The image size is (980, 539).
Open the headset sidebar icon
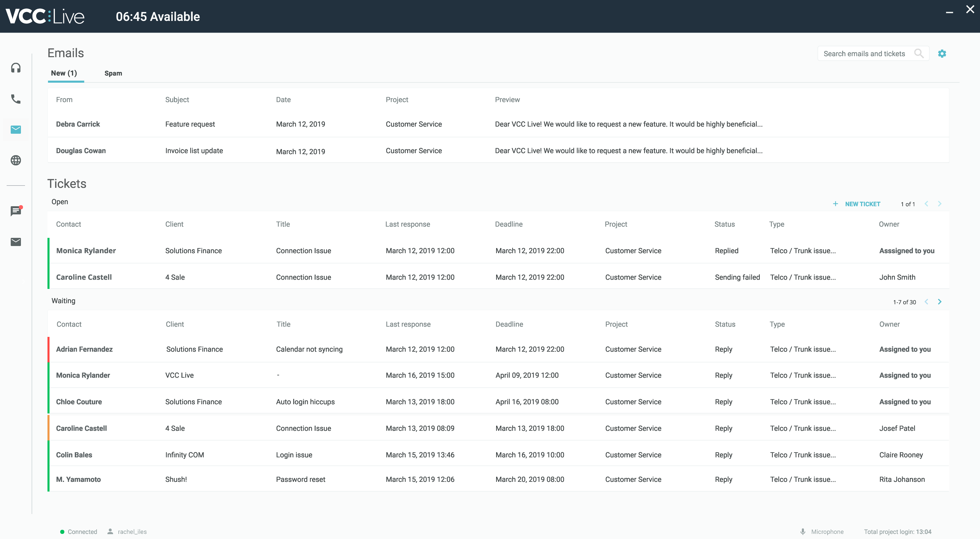pos(16,68)
